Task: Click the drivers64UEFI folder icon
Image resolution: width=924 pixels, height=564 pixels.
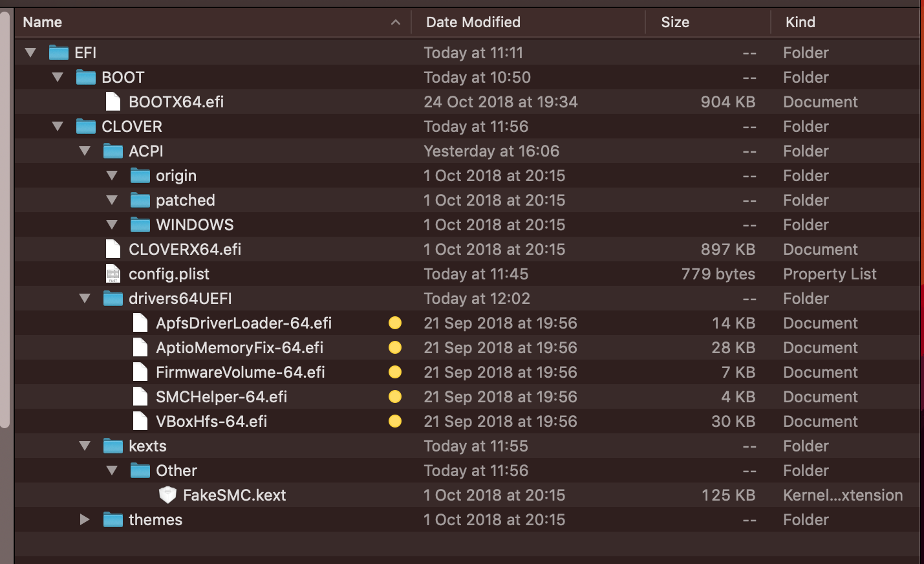Action: (113, 298)
